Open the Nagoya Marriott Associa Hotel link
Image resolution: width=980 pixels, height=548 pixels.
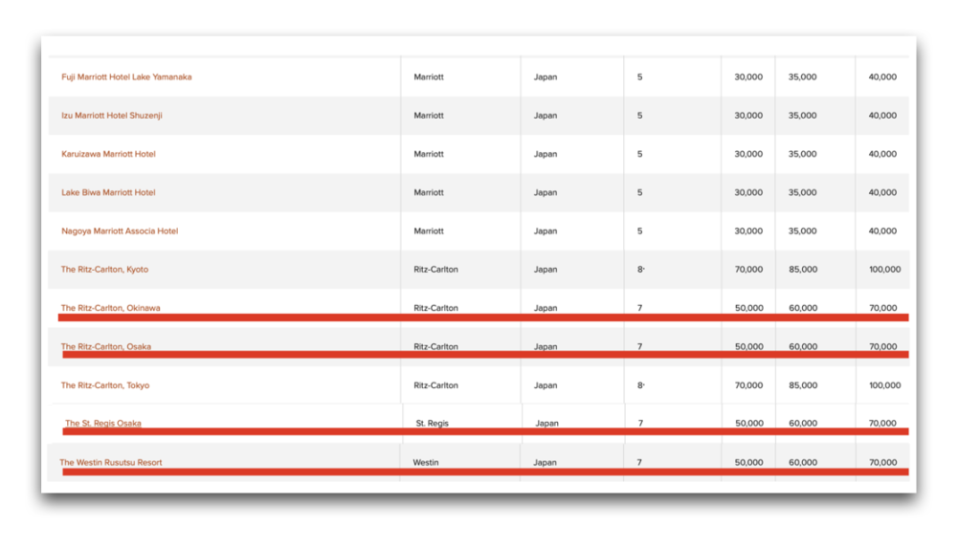pyautogui.click(x=120, y=231)
